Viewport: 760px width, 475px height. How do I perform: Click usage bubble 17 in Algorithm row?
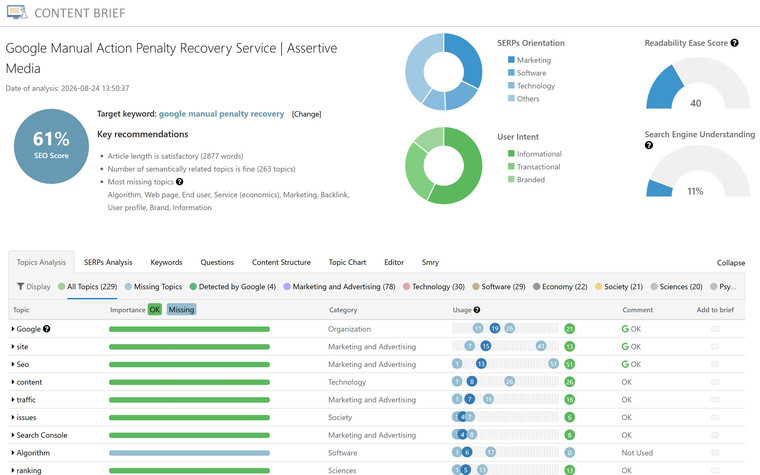[491, 452]
